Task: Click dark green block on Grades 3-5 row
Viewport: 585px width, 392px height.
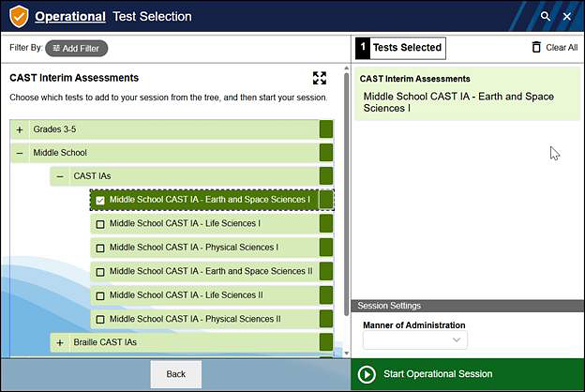Action: click(326, 129)
